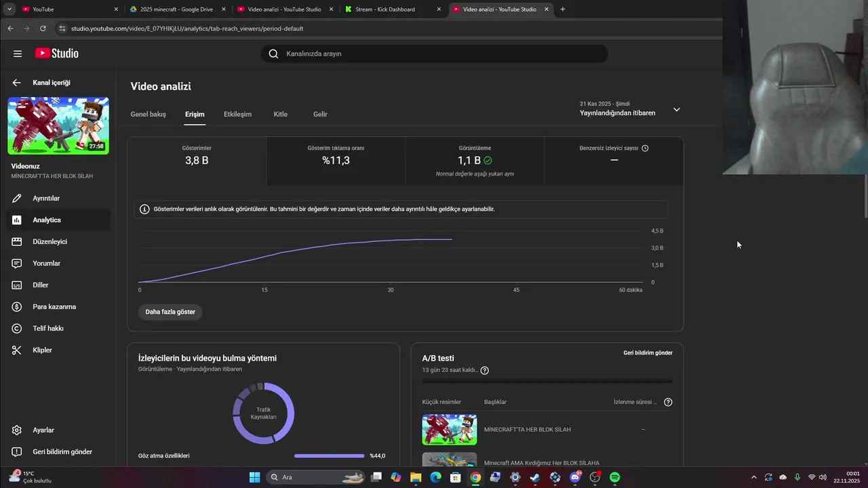
Task: Switch to 2025 minecraft Google Drive tab
Action: (179, 9)
